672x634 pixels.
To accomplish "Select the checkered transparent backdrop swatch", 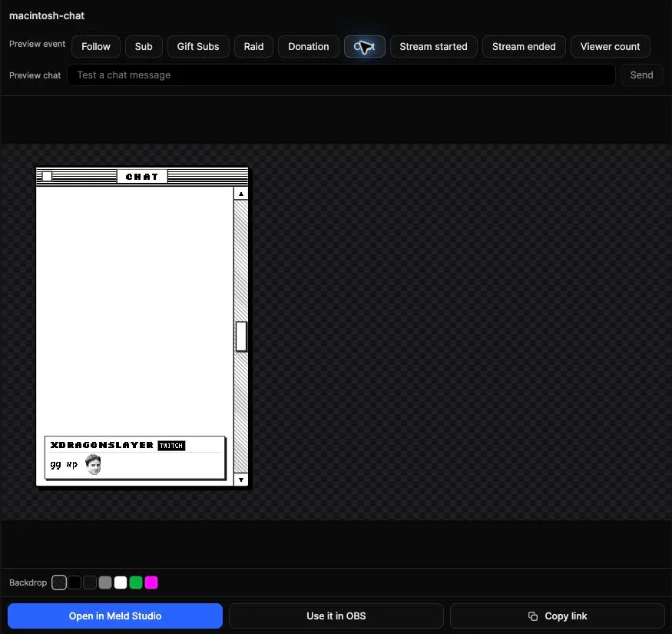I will click(59, 583).
